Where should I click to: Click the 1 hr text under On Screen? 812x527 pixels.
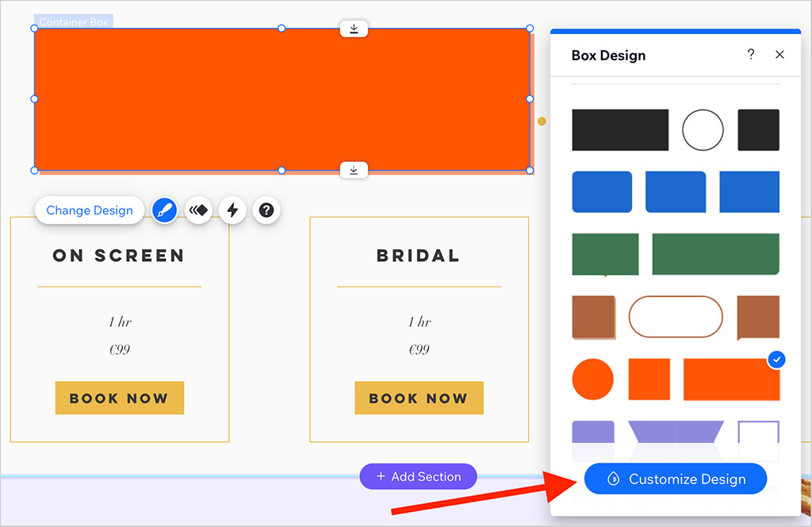(120, 321)
